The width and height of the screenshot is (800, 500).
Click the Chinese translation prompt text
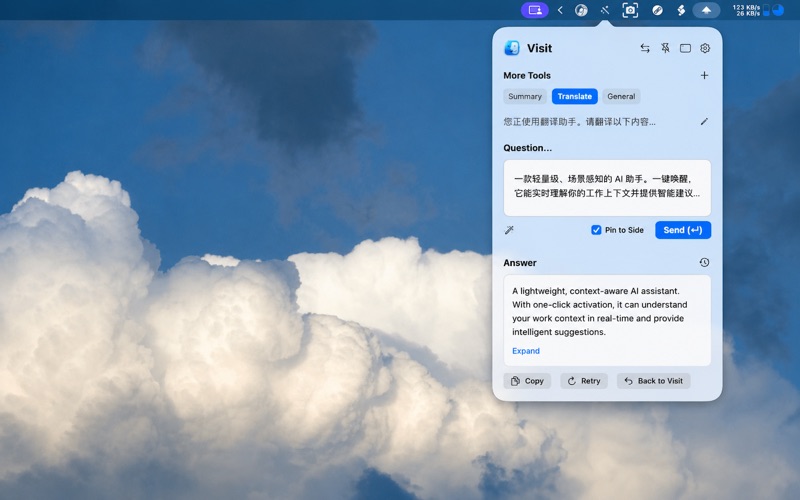coord(580,121)
